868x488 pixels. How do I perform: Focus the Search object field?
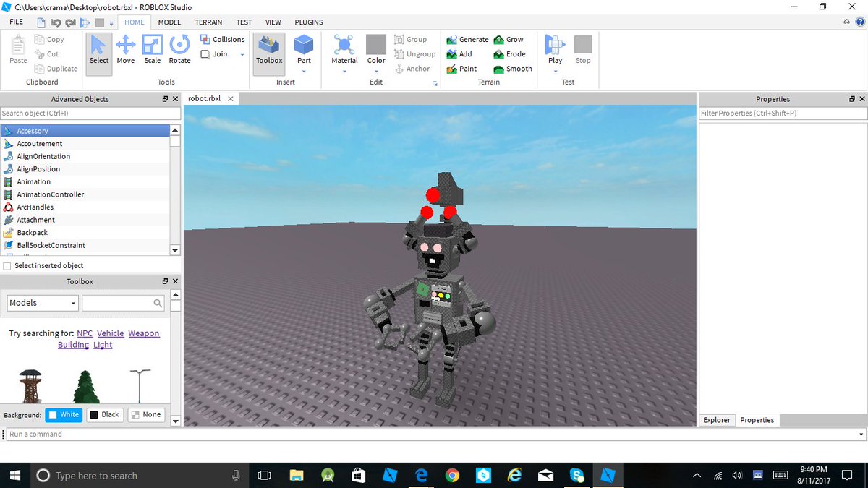(x=90, y=114)
